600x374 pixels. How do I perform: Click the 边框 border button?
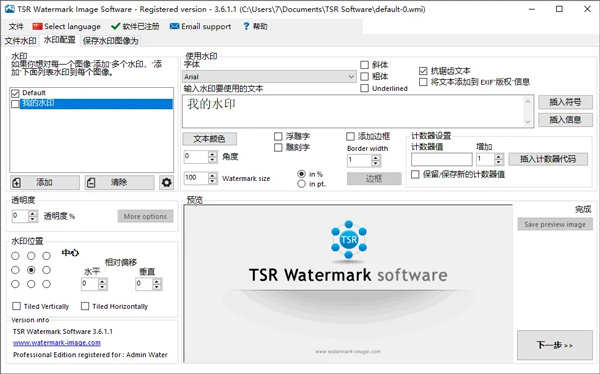click(x=374, y=178)
